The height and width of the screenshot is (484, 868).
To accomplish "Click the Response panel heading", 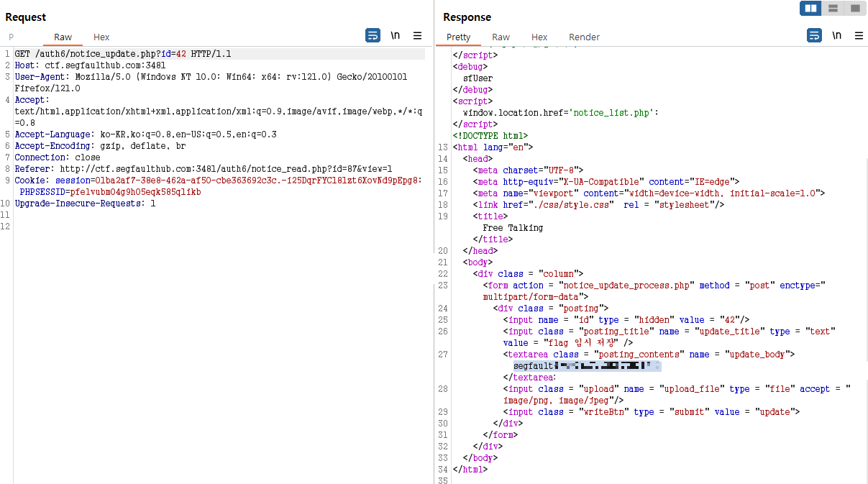I will 467,17.
